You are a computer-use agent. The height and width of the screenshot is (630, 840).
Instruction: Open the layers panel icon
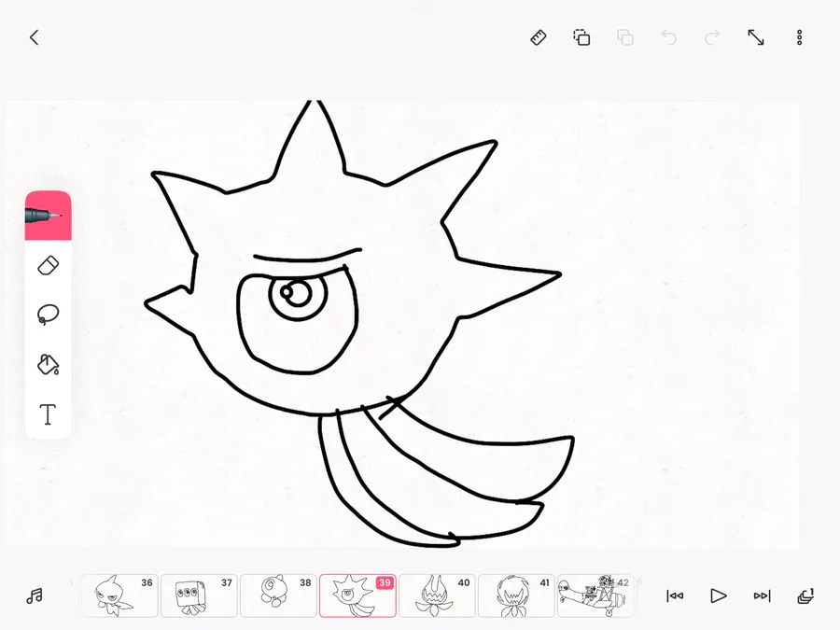805,595
